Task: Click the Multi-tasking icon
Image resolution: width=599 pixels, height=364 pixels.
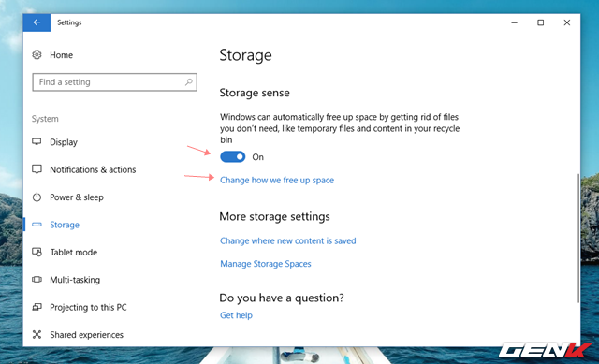Action: (x=37, y=280)
